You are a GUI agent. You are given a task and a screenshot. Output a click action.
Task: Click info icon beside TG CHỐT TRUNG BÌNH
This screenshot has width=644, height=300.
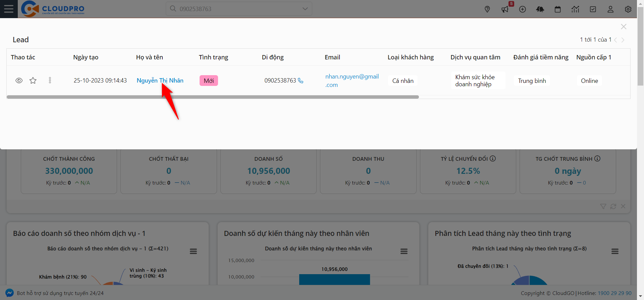coord(597,159)
